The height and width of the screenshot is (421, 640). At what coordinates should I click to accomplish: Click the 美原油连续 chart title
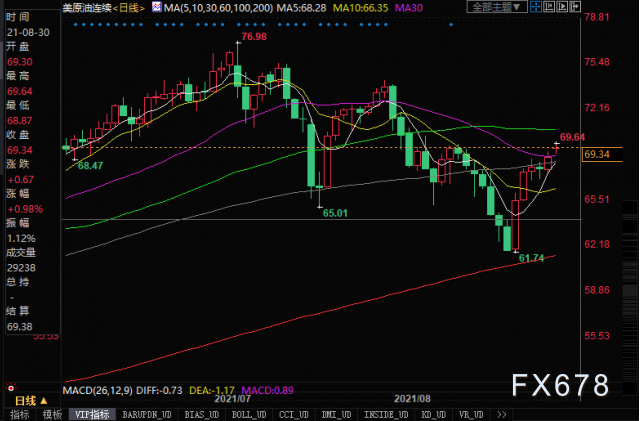[x=87, y=7]
